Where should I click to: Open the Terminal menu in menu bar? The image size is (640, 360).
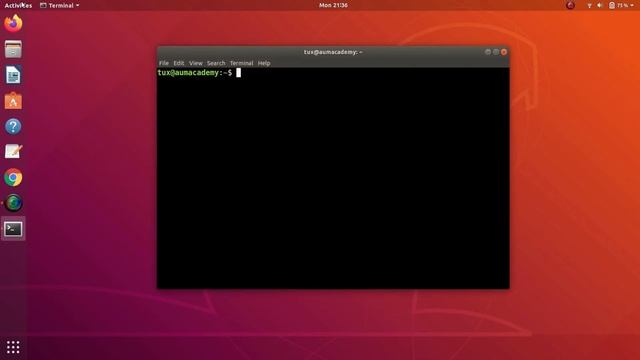(x=241, y=63)
